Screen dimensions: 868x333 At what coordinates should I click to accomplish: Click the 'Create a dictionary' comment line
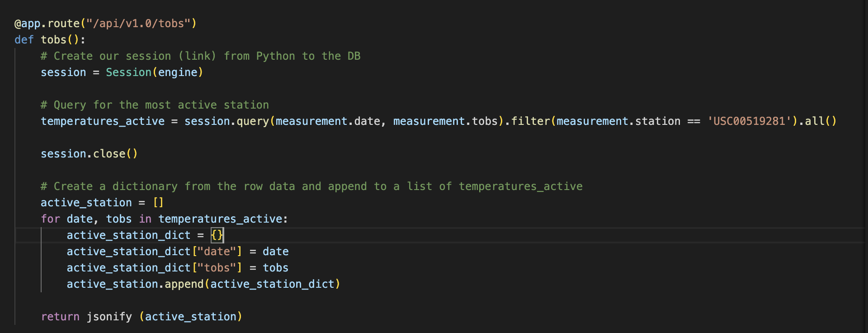(x=311, y=186)
